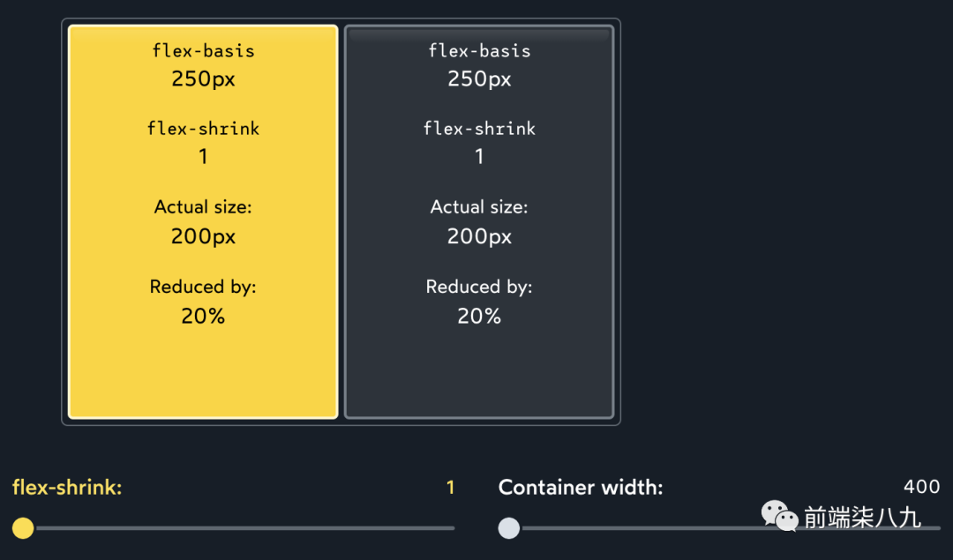Click the flex-shrink slider track midpoint
Screen dimensions: 953x560
238,528
